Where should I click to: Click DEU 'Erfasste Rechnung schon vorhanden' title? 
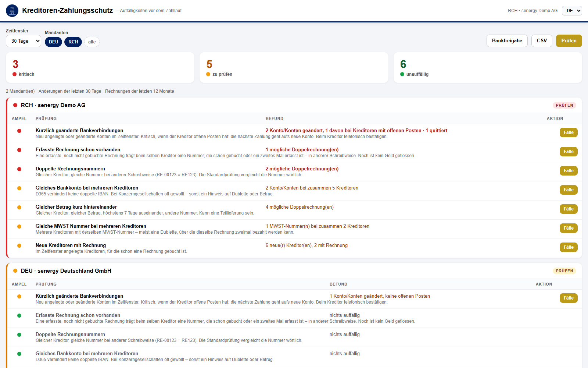click(x=78, y=315)
